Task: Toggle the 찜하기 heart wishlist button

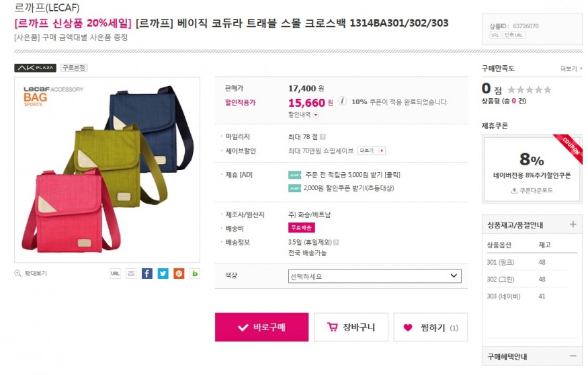Action: (x=431, y=327)
